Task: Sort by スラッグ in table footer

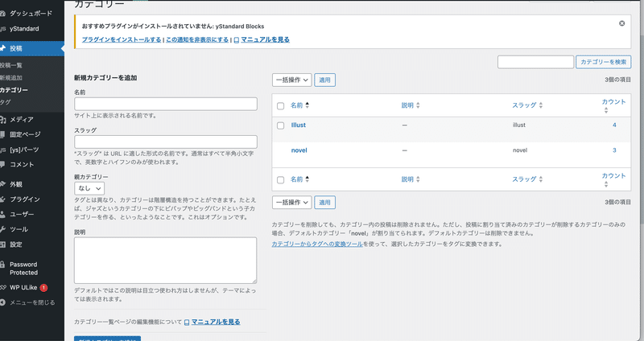Action: (x=527, y=179)
